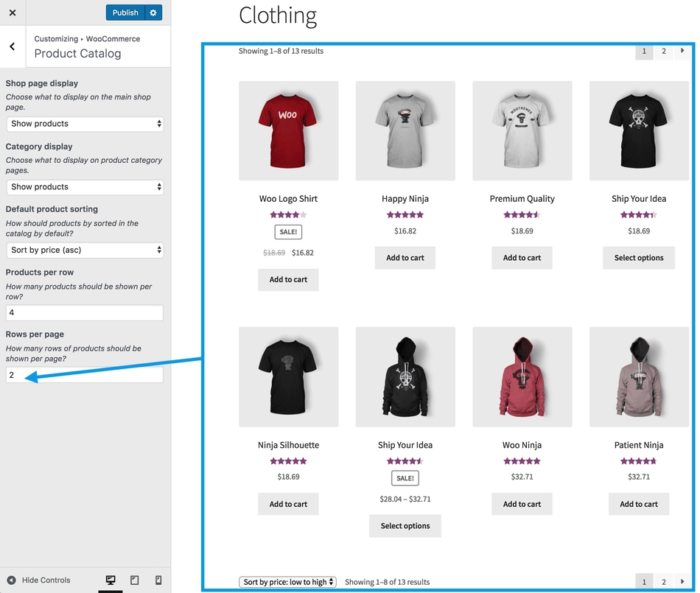Click Premium Quality star rating
The height and width of the screenshot is (593, 700).
[x=522, y=214]
